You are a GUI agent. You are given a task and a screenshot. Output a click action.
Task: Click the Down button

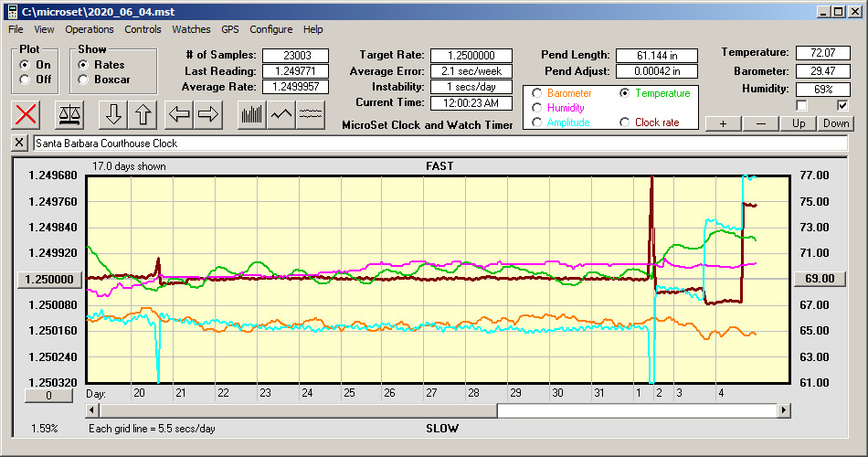tap(836, 123)
